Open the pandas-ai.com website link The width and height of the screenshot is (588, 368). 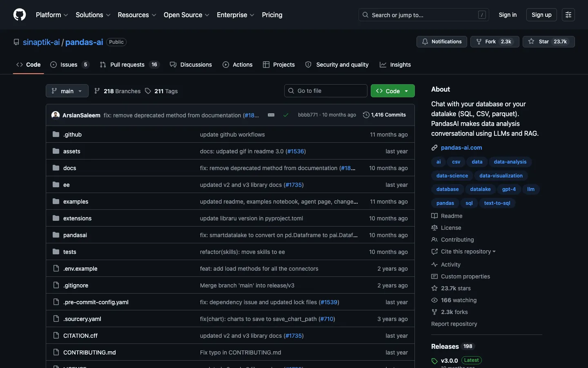point(461,148)
